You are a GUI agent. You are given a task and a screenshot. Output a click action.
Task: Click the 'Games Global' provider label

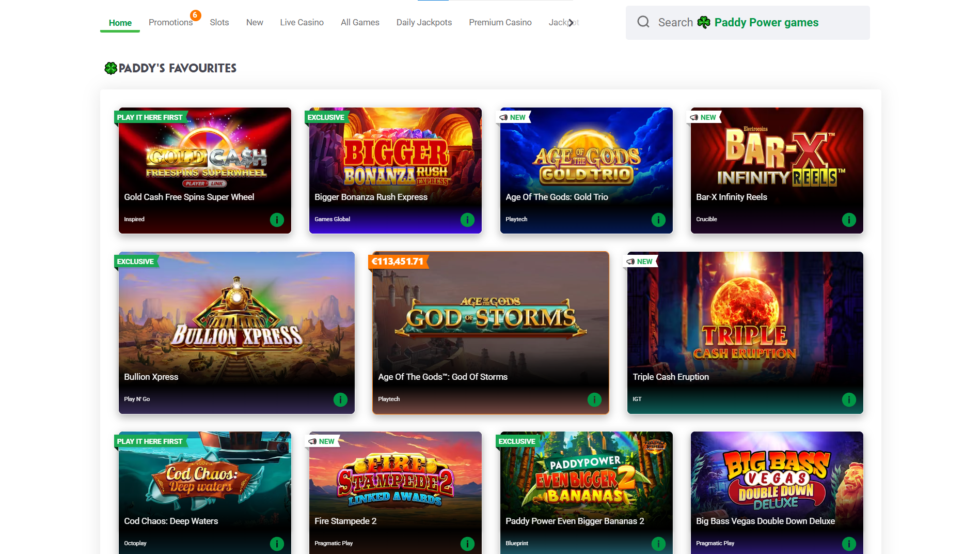[332, 219]
